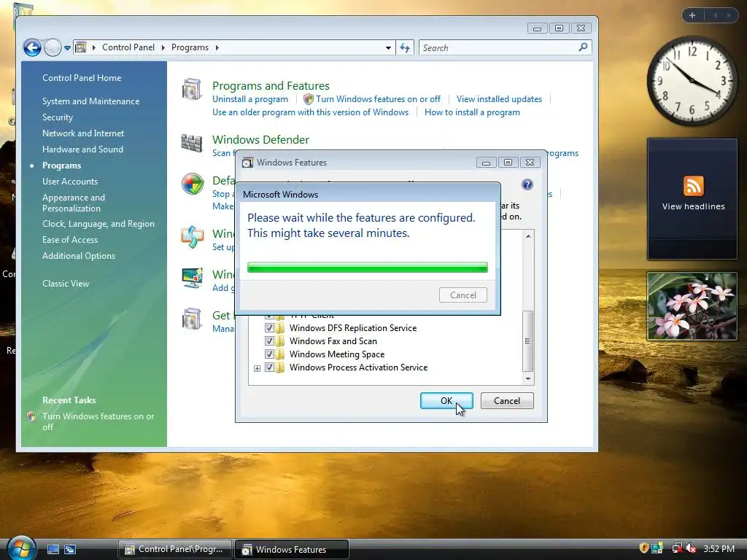
Task: Toggle Windows DFS Replication Service checkbox
Action: (269, 328)
